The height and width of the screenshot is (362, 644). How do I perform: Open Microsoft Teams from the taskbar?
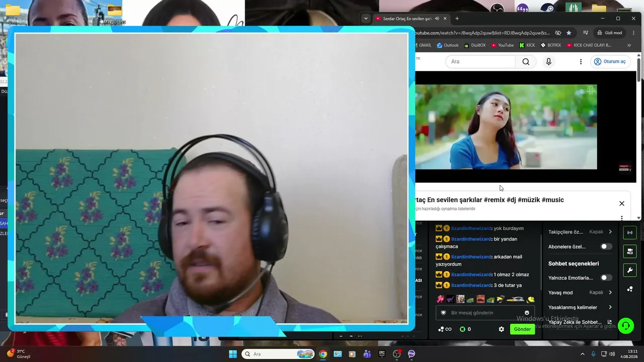click(367, 354)
